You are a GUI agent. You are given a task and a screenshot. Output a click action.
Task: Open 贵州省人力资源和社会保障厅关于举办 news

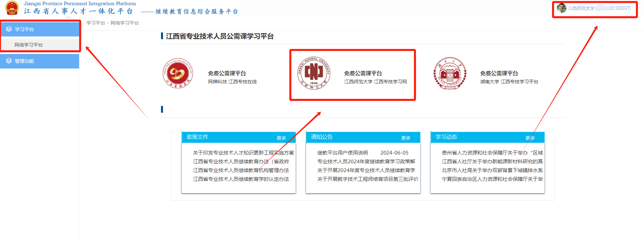point(492,153)
